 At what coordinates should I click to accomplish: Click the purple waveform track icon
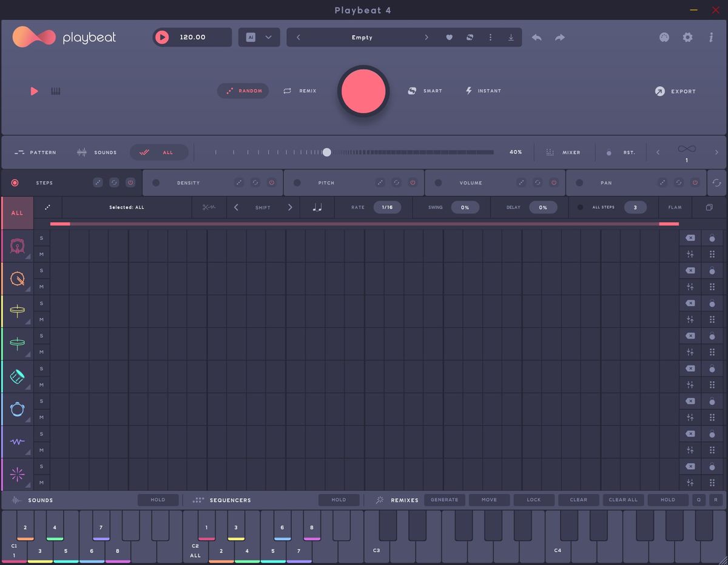click(17, 441)
